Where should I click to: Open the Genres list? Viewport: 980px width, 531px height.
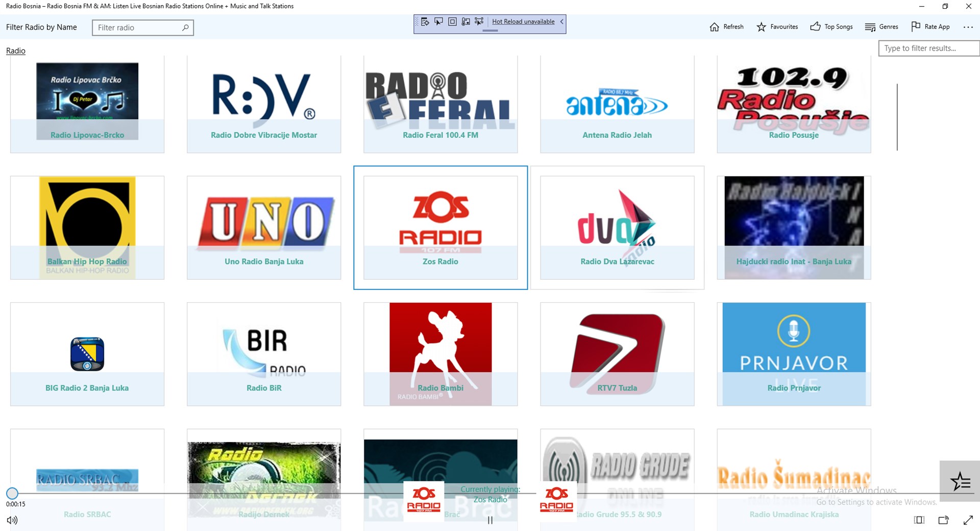click(881, 27)
